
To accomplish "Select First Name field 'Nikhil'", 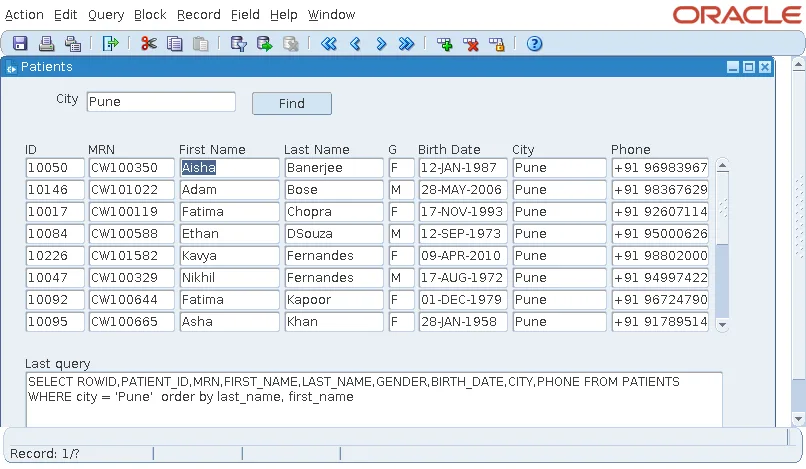I will click(229, 278).
